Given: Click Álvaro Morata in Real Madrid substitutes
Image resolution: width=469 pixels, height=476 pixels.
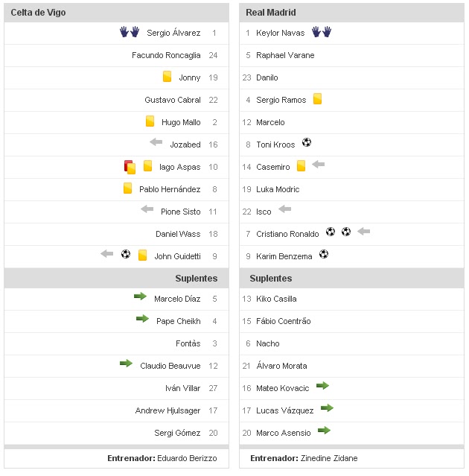Looking at the screenshot, I should pos(281,366).
